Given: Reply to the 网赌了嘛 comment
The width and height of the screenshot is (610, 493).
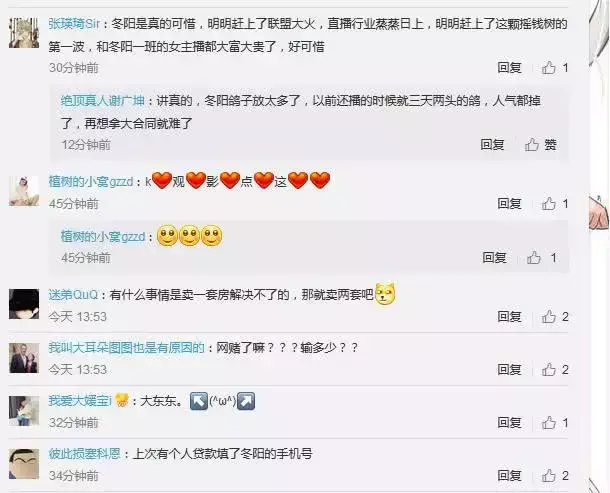Looking at the screenshot, I should tap(509, 370).
